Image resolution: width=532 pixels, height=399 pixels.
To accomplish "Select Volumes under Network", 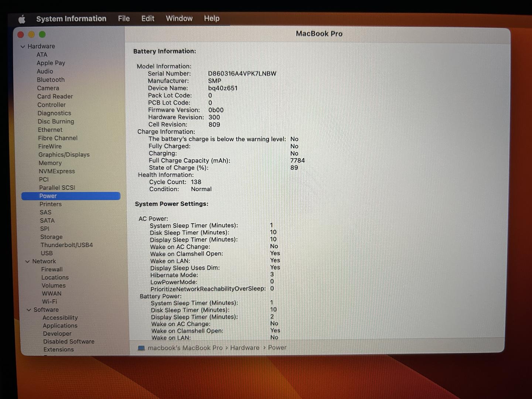I will tap(54, 286).
